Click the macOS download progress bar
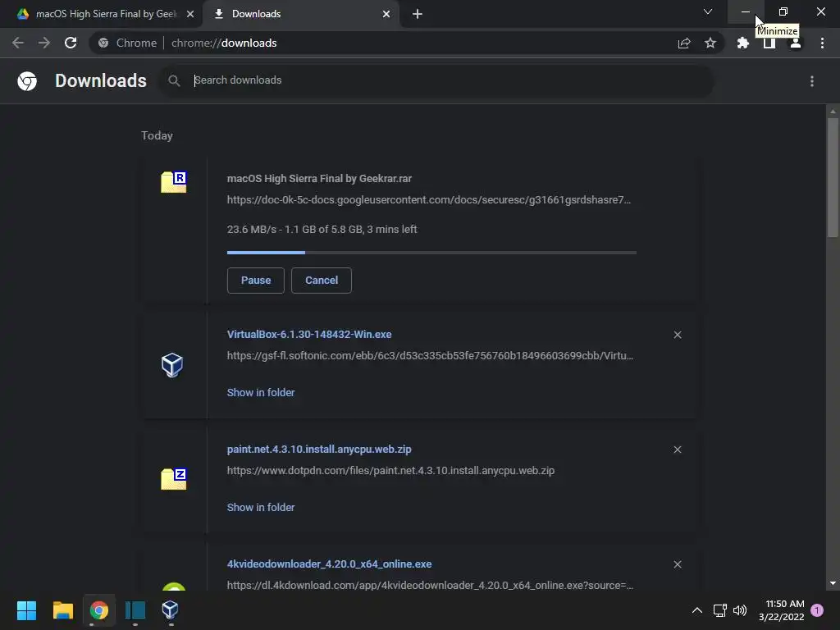The width and height of the screenshot is (840, 630). pos(431,253)
